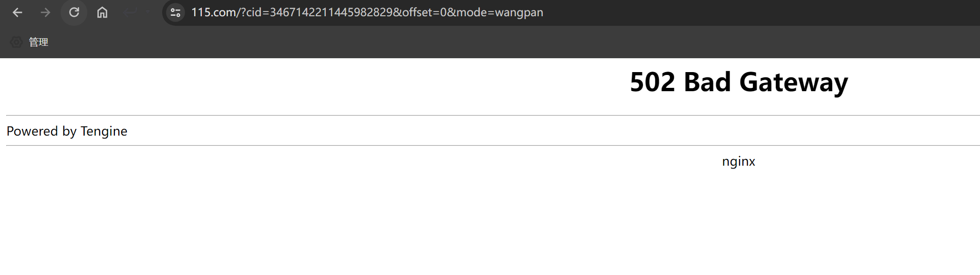This screenshot has height=275, width=980.
Task: Click the mode=wangpan part of URL
Action: (x=500, y=12)
